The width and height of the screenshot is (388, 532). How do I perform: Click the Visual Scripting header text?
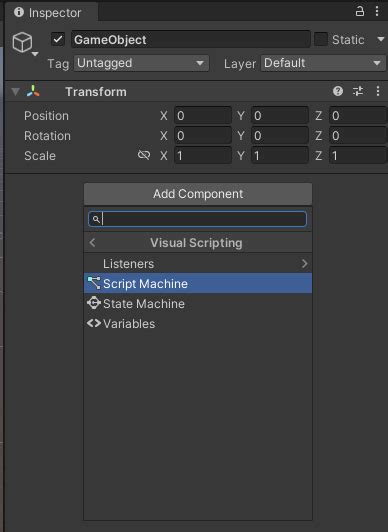click(x=196, y=243)
